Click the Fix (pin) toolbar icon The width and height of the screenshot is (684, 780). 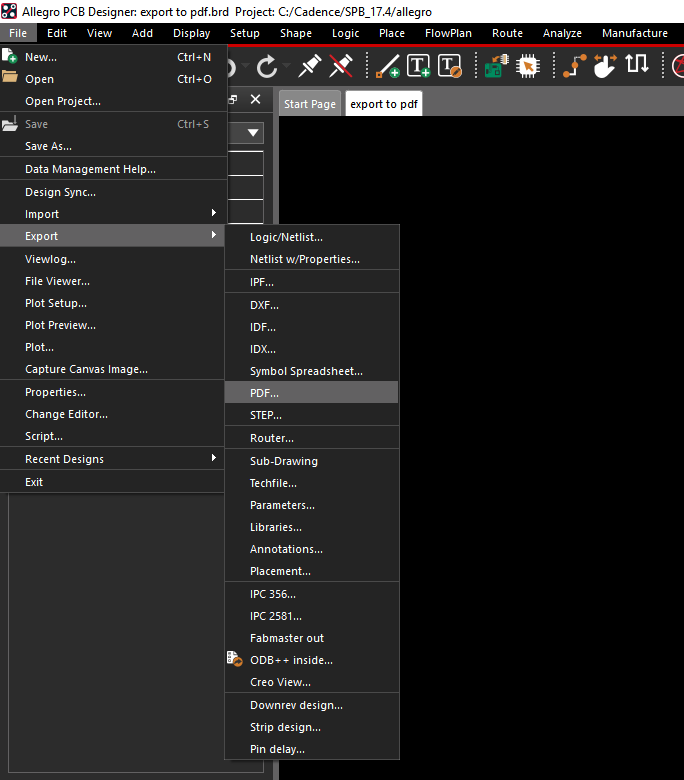tap(309, 66)
